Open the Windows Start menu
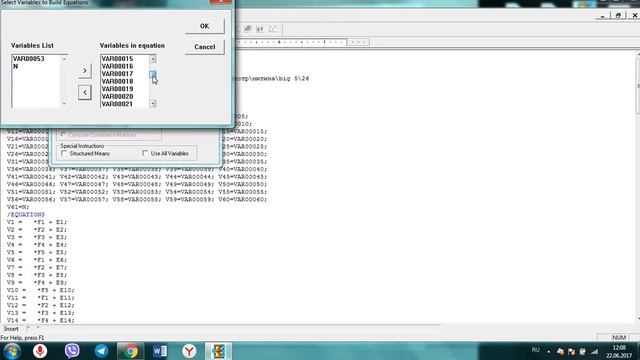This screenshot has height=360, width=640. click(x=12, y=351)
